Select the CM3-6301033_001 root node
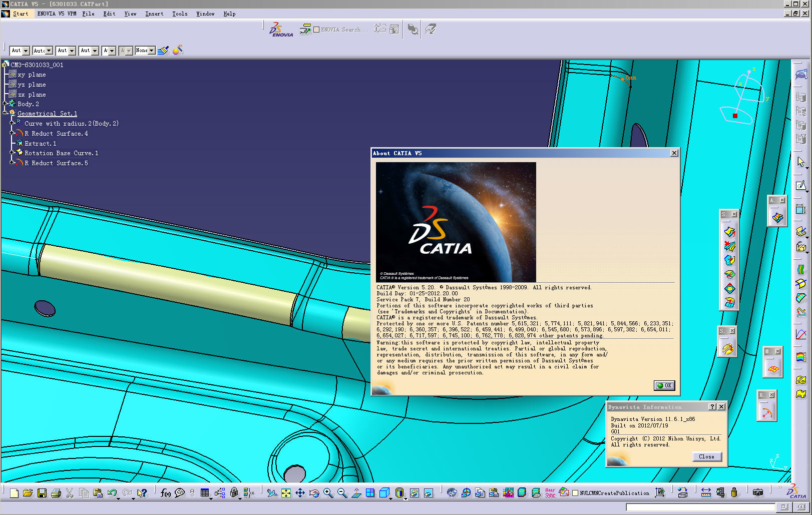Screen dimensions: 812x515 tap(37, 65)
